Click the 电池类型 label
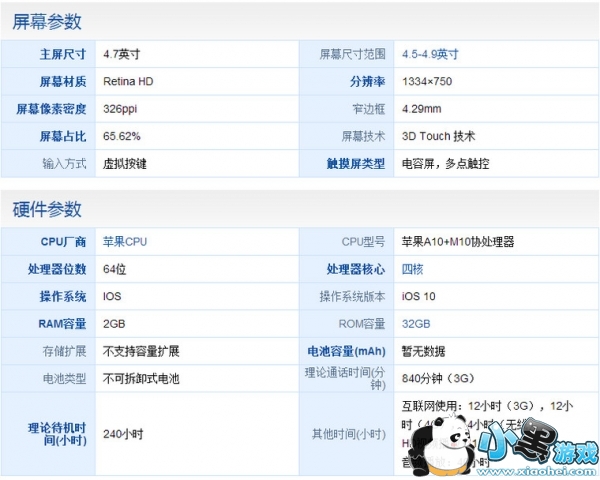 [x=64, y=379]
